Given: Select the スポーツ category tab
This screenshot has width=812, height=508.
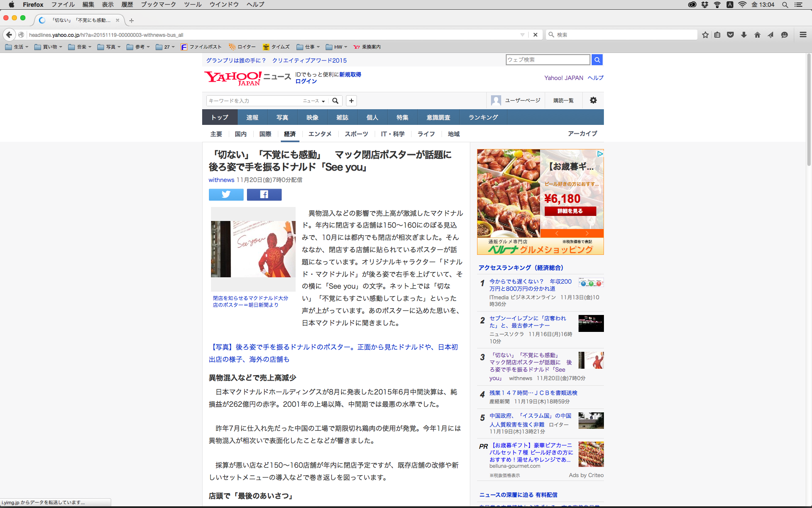Looking at the screenshot, I should (356, 134).
